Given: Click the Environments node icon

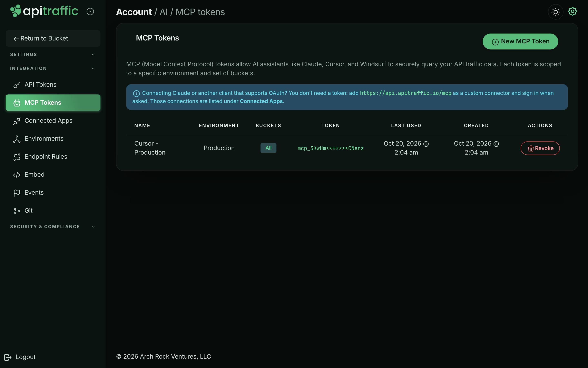Looking at the screenshot, I should tap(17, 139).
